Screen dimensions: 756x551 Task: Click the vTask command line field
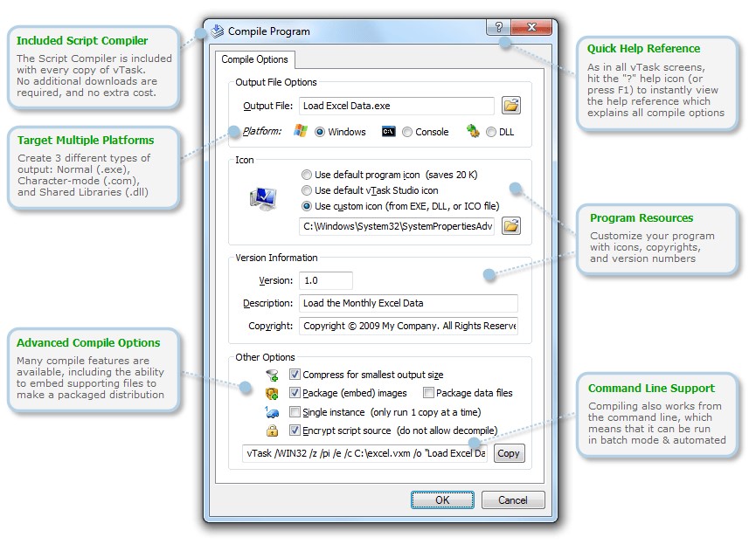(x=365, y=453)
